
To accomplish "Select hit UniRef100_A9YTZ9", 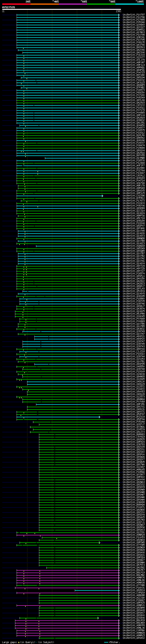I will [x=134, y=266].
